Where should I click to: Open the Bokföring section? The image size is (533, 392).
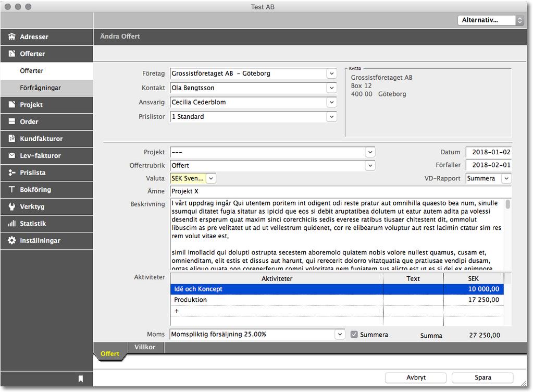46,189
